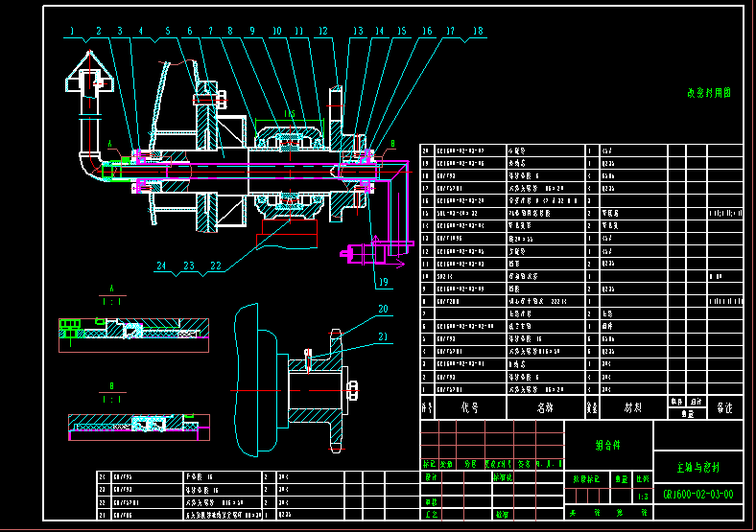Click part callout number 9

[x=252, y=31]
